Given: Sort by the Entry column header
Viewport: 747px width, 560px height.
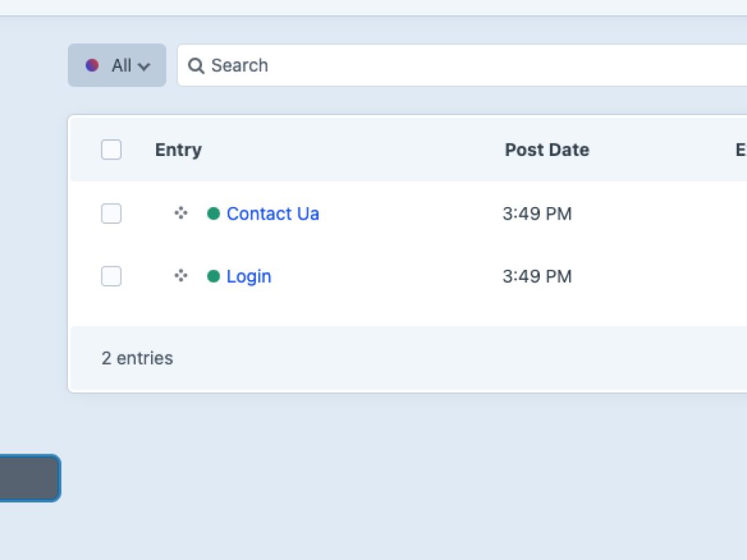Looking at the screenshot, I should coord(178,149).
